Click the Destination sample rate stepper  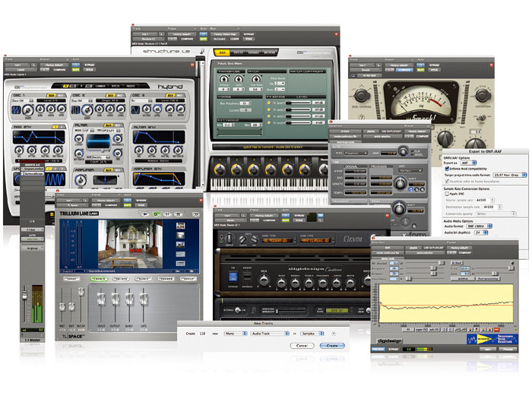tap(499, 207)
